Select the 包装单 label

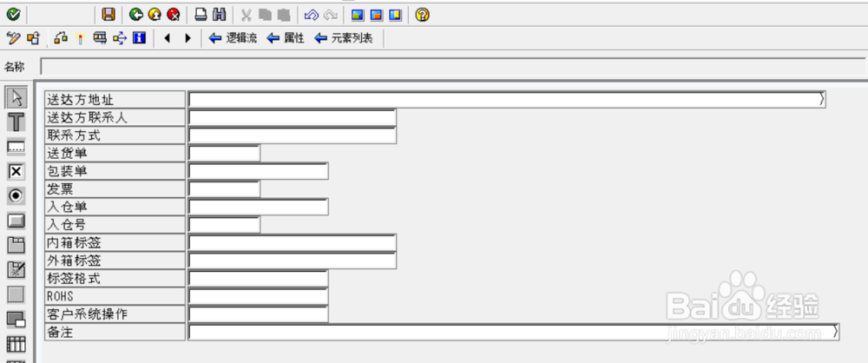115,171
